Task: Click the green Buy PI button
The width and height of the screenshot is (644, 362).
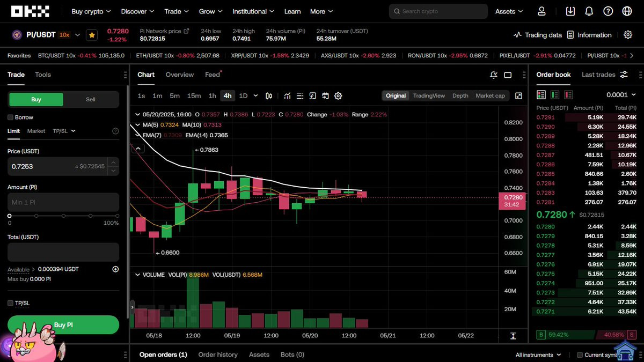Action: click(x=63, y=325)
